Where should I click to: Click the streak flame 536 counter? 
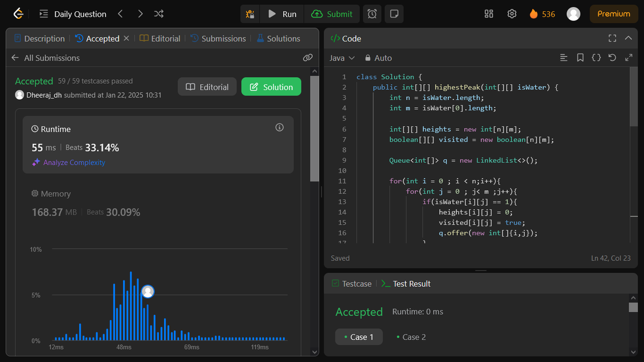click(543, 14)
